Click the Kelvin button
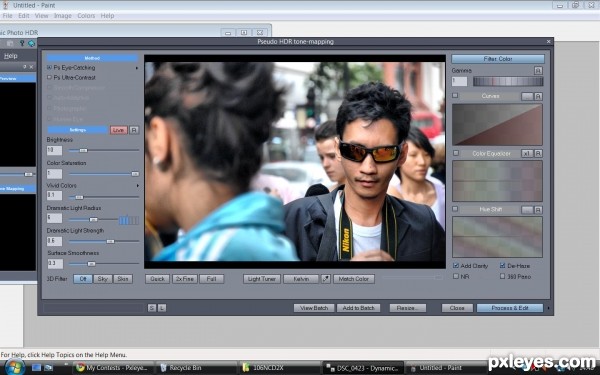 click(301, 279)
